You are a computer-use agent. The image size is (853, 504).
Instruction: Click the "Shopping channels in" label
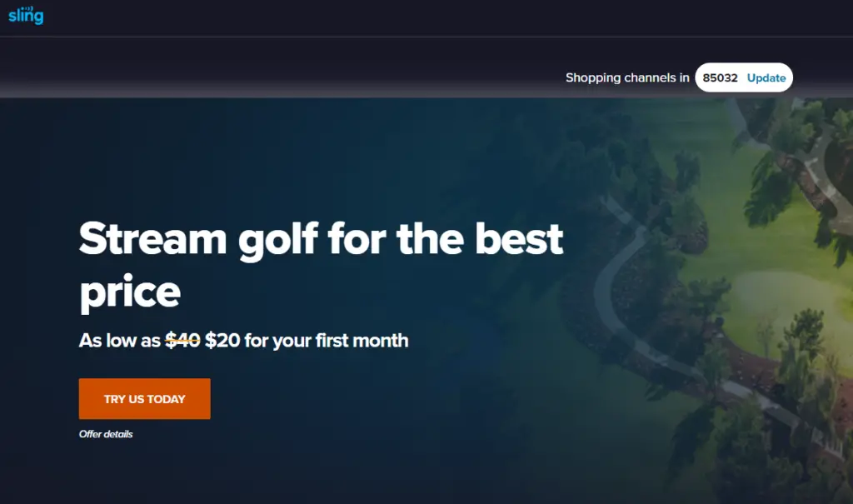627,77
